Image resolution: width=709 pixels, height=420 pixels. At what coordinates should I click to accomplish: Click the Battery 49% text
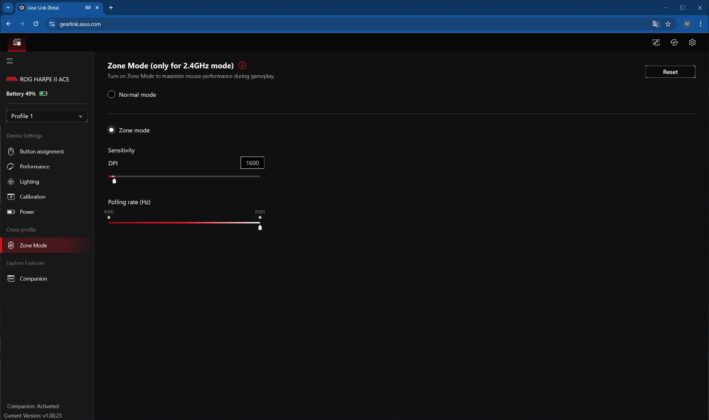tap(21, 94)
